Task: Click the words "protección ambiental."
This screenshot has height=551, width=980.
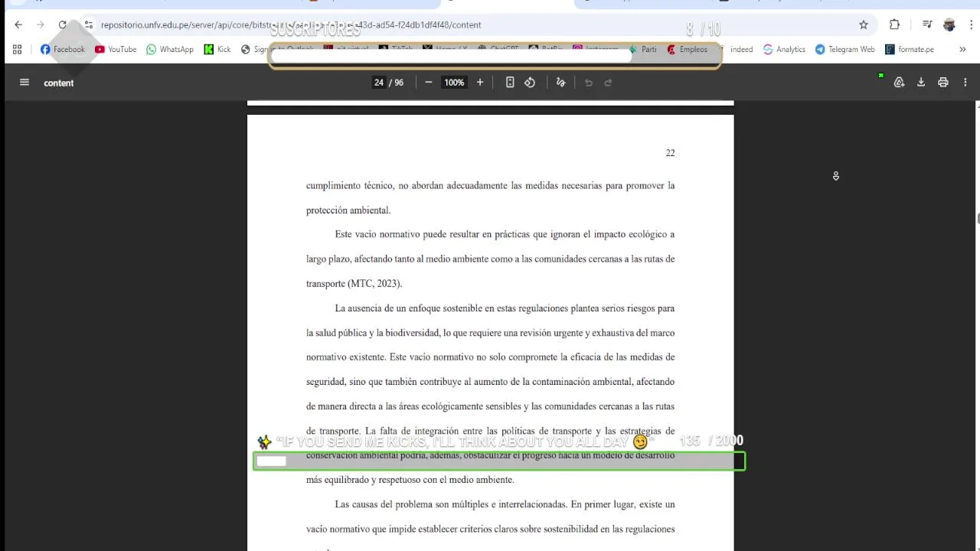Action: (348, 210)
